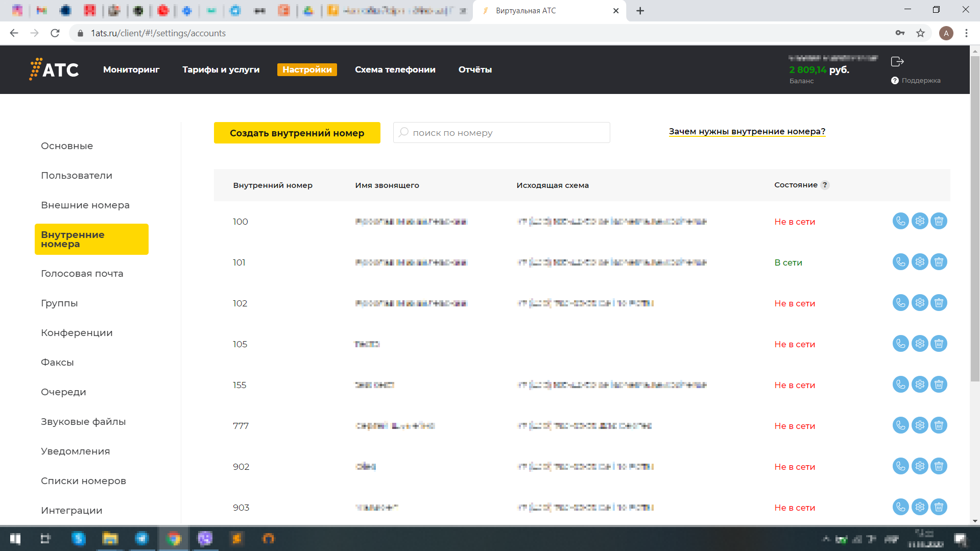Delete internal number 777 with trash icon
980x551 pixels.
(x=939, y=425)
